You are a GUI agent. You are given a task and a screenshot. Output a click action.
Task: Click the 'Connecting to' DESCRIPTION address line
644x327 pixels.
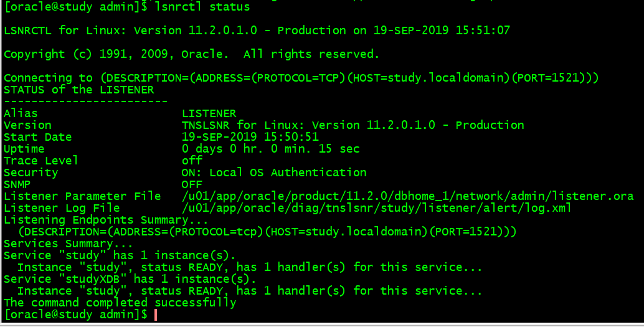[x=301, y=78]
